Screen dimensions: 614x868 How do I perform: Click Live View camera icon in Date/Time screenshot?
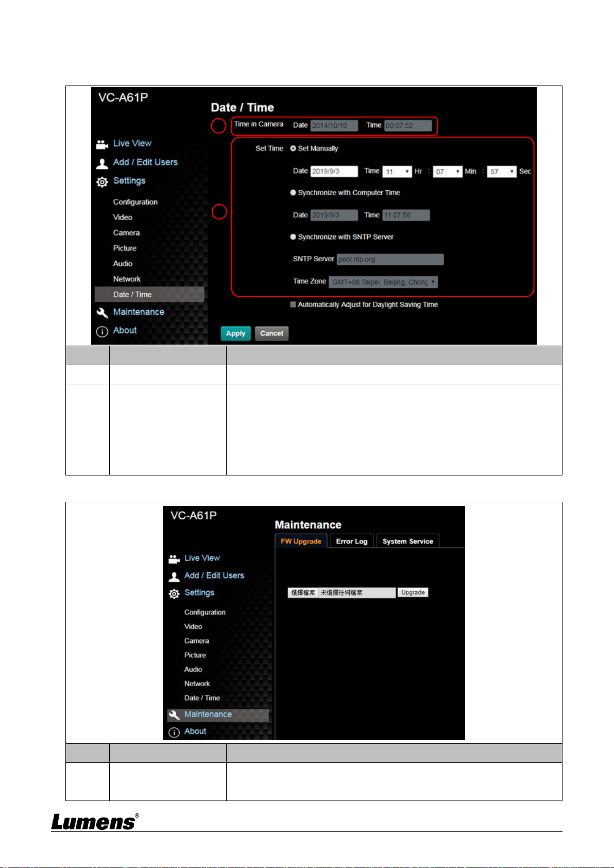coord(102,144)
